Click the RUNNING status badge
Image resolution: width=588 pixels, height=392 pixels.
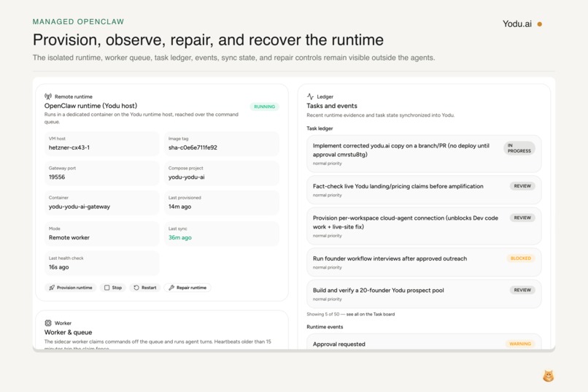(264, 107)
